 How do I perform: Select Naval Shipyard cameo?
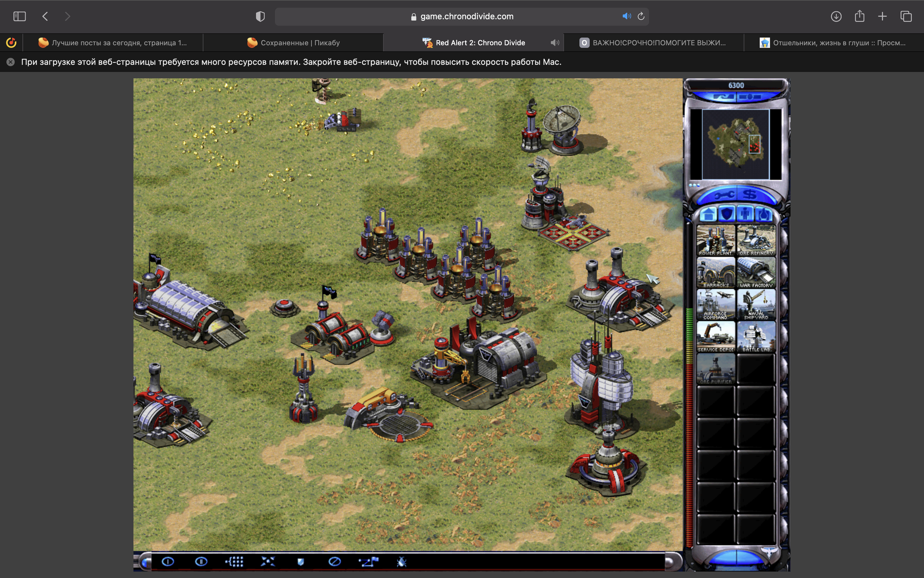coord(756,304)
